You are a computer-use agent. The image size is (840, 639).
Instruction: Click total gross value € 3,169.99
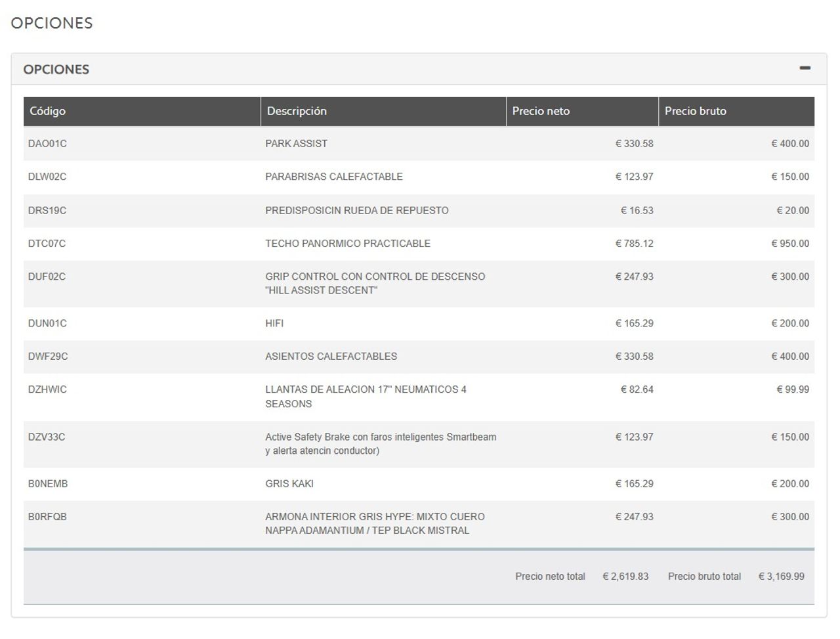coord(781,577)
